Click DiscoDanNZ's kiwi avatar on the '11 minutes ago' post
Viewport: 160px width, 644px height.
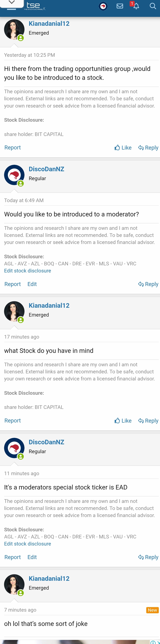[x=14, y=448]
